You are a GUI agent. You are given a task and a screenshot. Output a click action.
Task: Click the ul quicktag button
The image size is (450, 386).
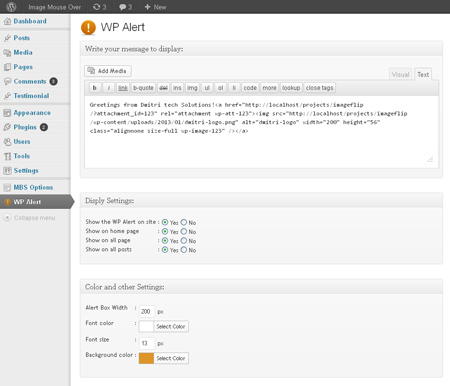click(207, 88)
